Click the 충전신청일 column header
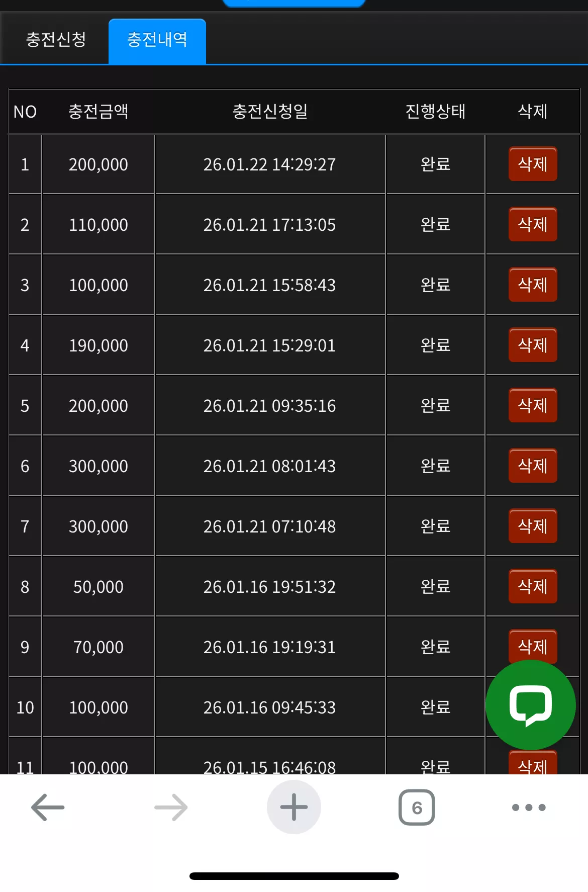Viewport: 588px width, 892px height. click(270, 111)
